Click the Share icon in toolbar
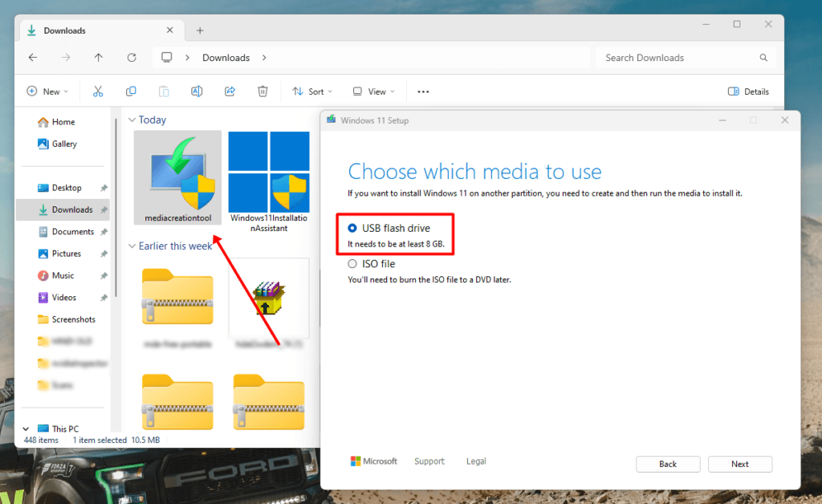The height and width of the screenshot is (504, 822). 230,91
